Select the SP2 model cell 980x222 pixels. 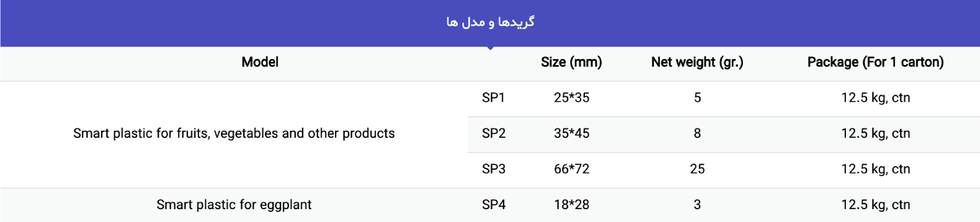coord(494,133)
